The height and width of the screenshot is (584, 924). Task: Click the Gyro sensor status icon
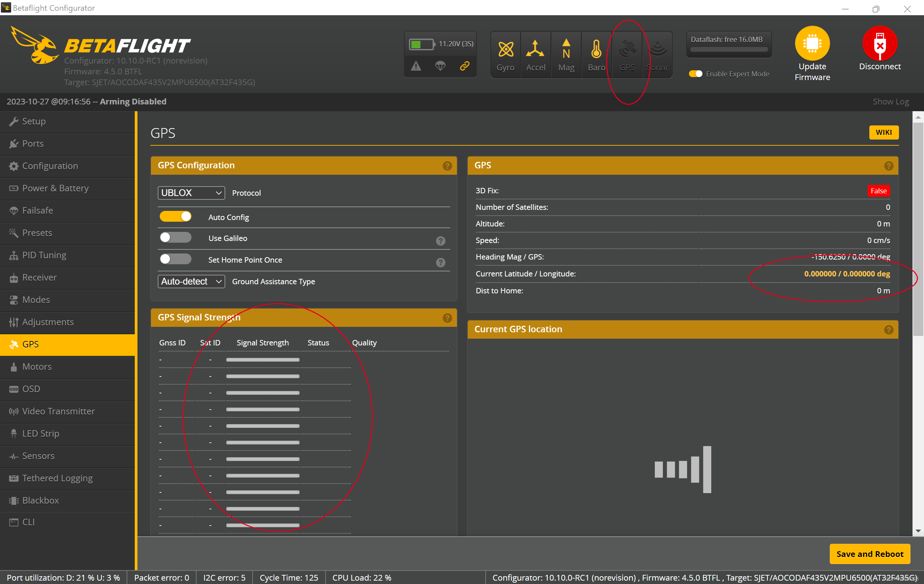point(505,50)
